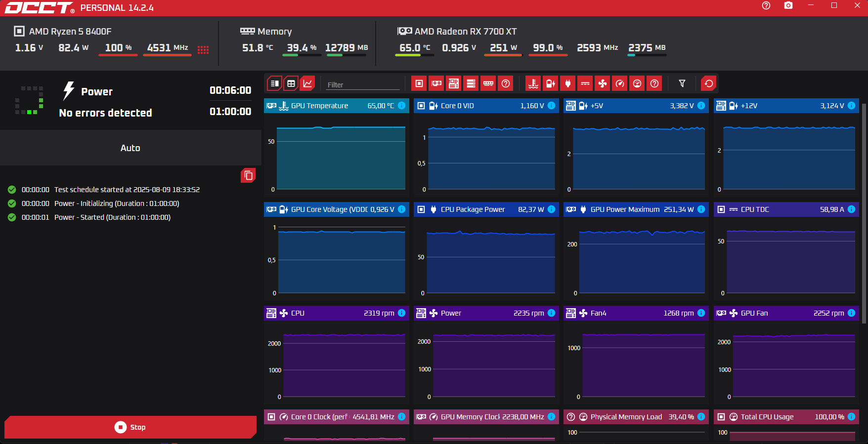
Task: Toggle the temperature sensors filter
Action: point(533,83)
